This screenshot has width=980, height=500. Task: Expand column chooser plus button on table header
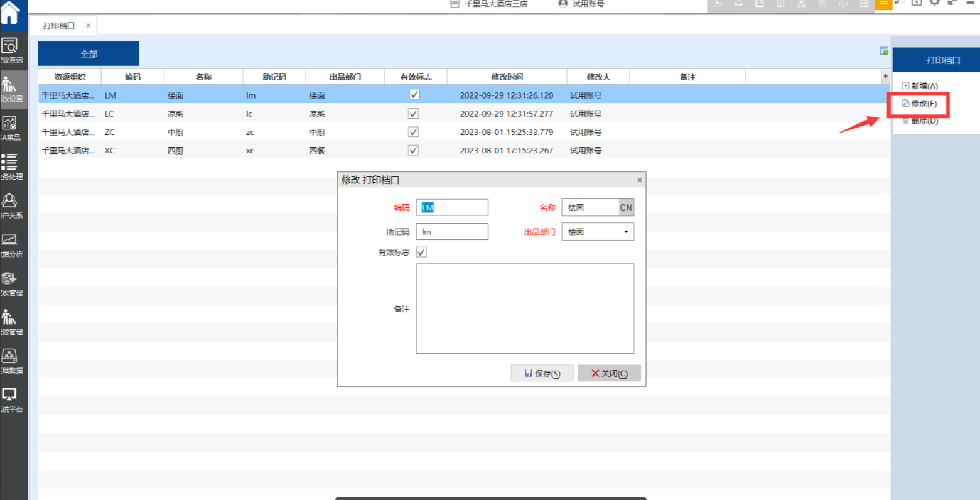pyautogui.click(x=885, y=77)
